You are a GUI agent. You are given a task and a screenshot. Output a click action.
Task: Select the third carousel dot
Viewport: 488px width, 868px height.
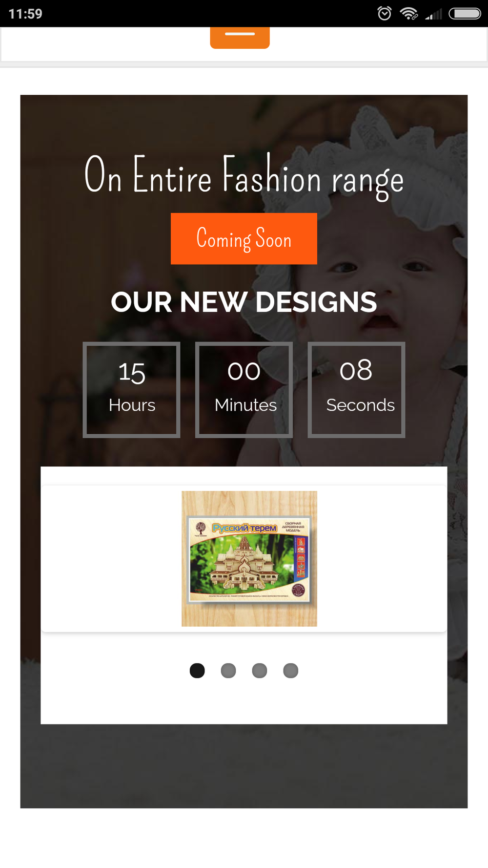[x=260, y=670]
